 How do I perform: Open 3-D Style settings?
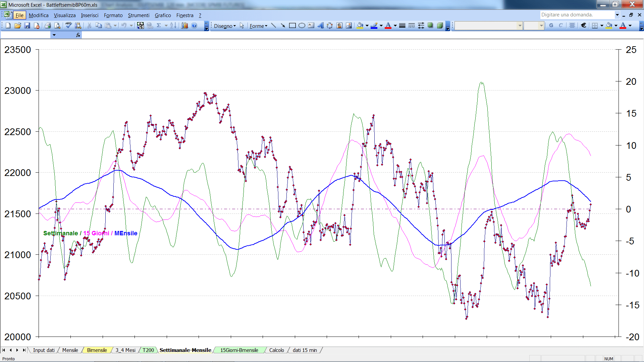[440, 25]
